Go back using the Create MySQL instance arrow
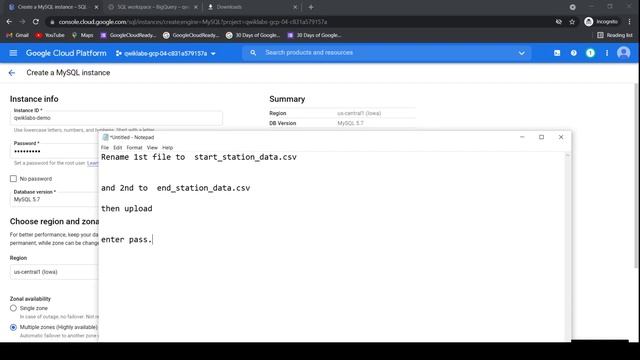640x360 pixels. (x=12, y=73)
